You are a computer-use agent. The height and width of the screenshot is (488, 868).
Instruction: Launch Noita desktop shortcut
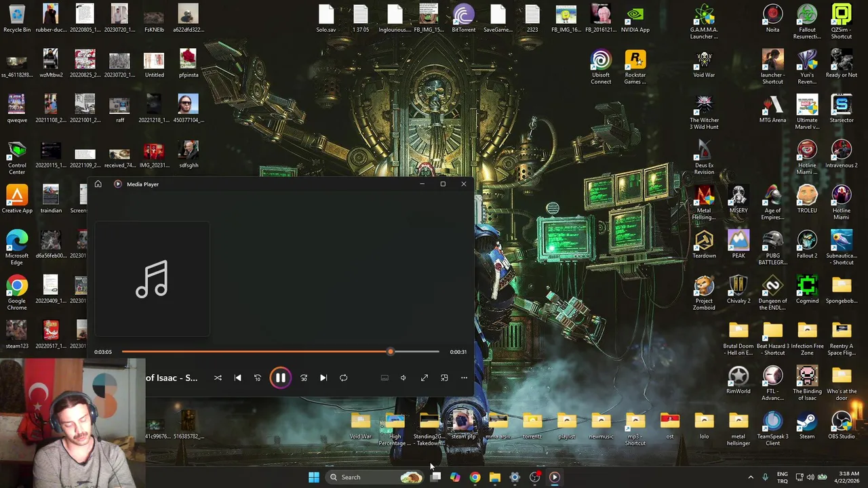pos(772,19)
